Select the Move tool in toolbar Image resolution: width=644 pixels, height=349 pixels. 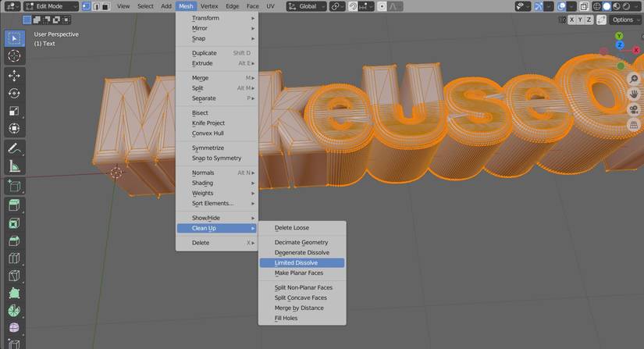click(14, 76)
